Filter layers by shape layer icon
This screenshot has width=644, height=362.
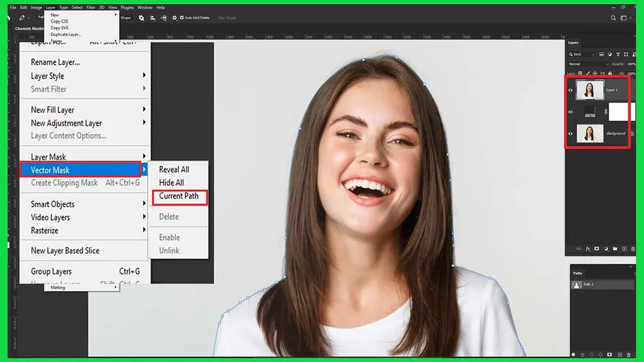tap(626, 54)
